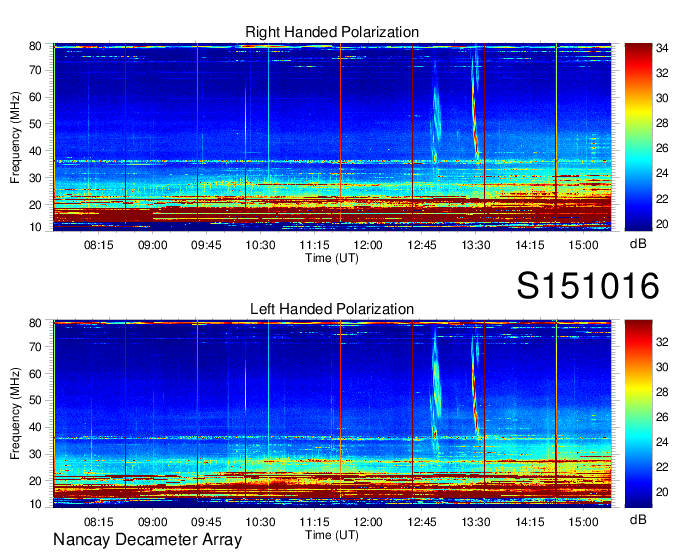Click the left-handed spectrogram image
This screenshot has width=680, height=552.
click(x=332, y=414)
